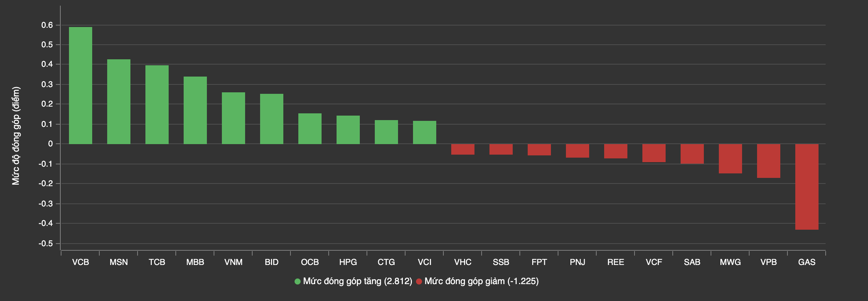Click the 0.4 y-axis value
868x301 pixels.
tap(48, 64)
